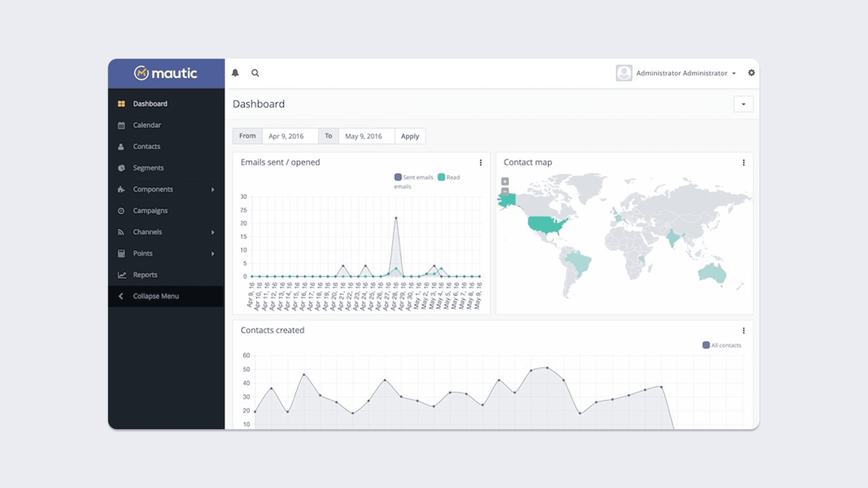Click the Apr 28 peak data point
The width and height of the screenshot is (868, 488).
coord(396,218)
